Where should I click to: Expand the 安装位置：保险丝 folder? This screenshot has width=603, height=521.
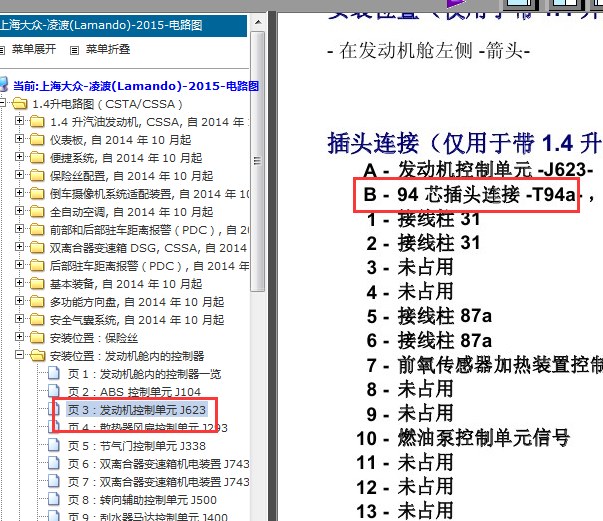pos(19,337)
